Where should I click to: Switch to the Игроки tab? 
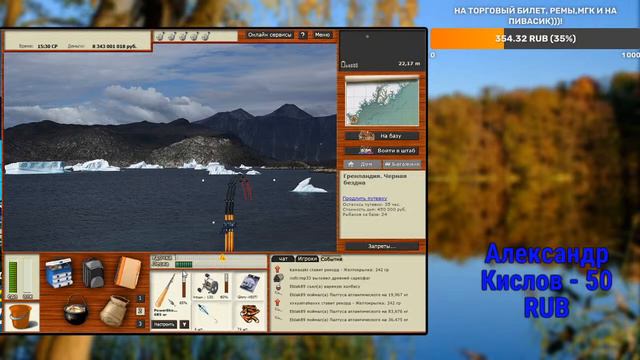307,259
